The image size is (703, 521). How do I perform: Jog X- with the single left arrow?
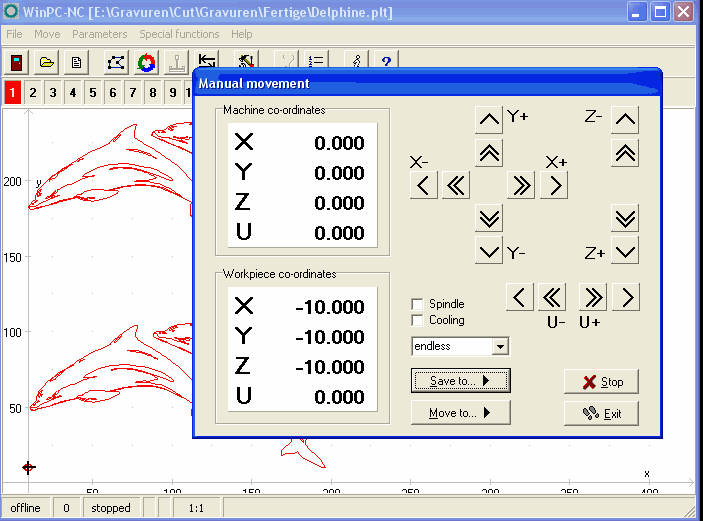point(423,185)
